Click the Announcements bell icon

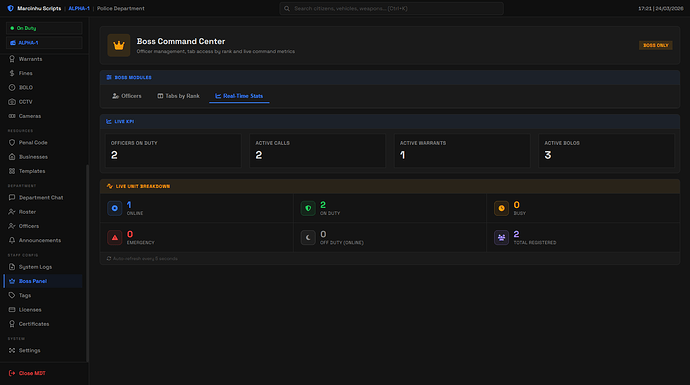tap(12, 240)
